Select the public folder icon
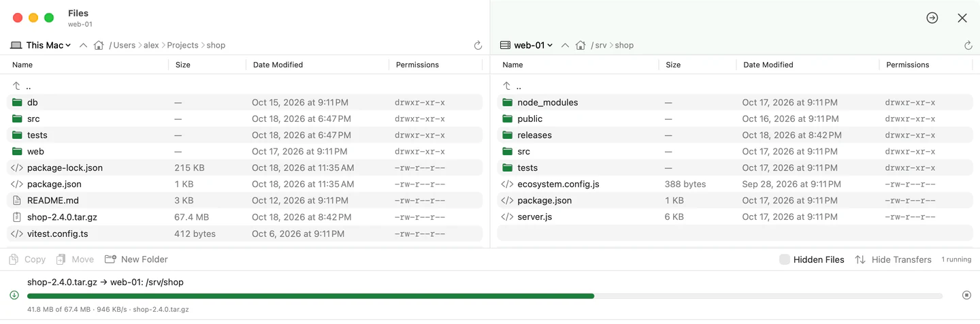Image resolution: width=980 pixels, height=324 pixels. click(507, 118)
